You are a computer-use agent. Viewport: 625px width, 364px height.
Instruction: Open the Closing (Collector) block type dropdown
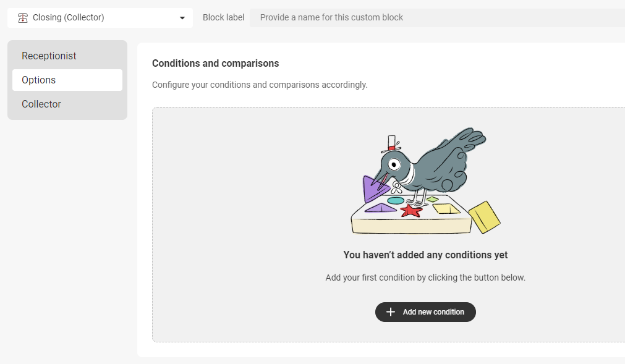pos(100,18)
